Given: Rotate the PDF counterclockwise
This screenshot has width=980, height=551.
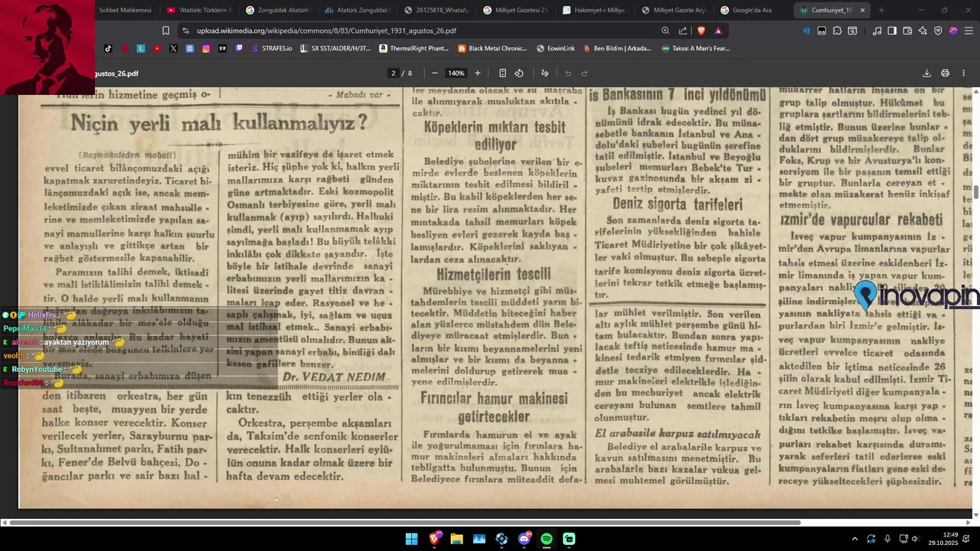Looking at the screenshot, I should [x=519, y=73].
